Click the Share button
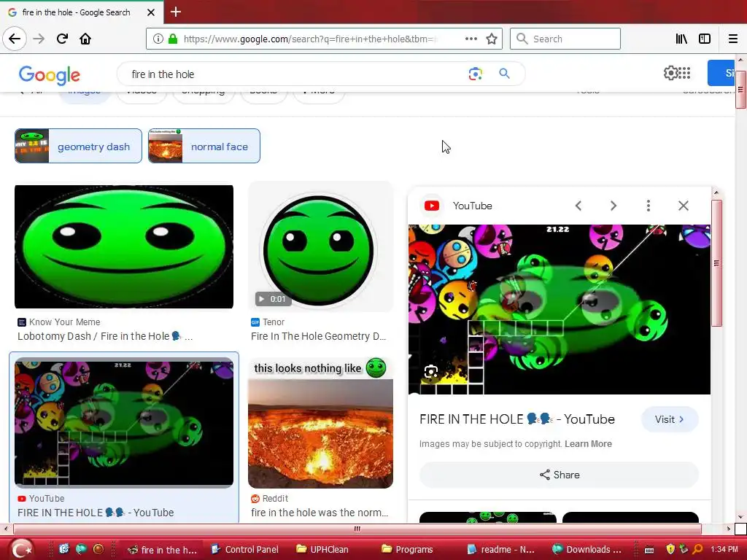Image resolution: width=747 pixels, height=560 pixels. pos(559,475)
